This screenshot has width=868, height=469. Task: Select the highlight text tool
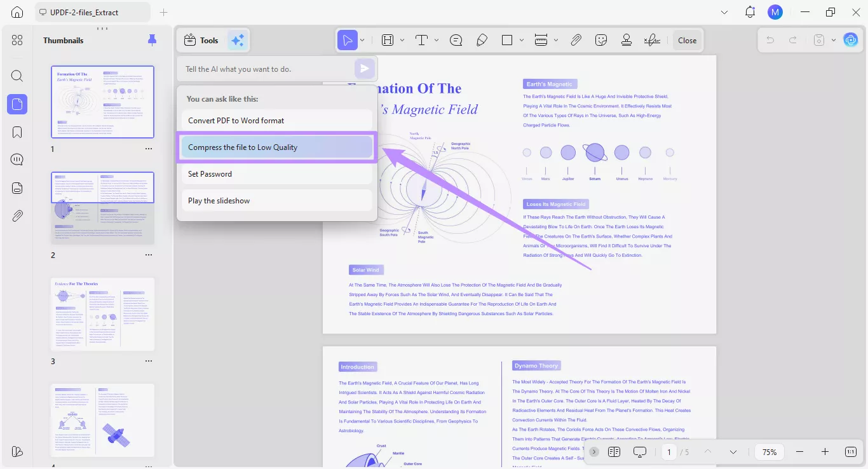(388, 40)
